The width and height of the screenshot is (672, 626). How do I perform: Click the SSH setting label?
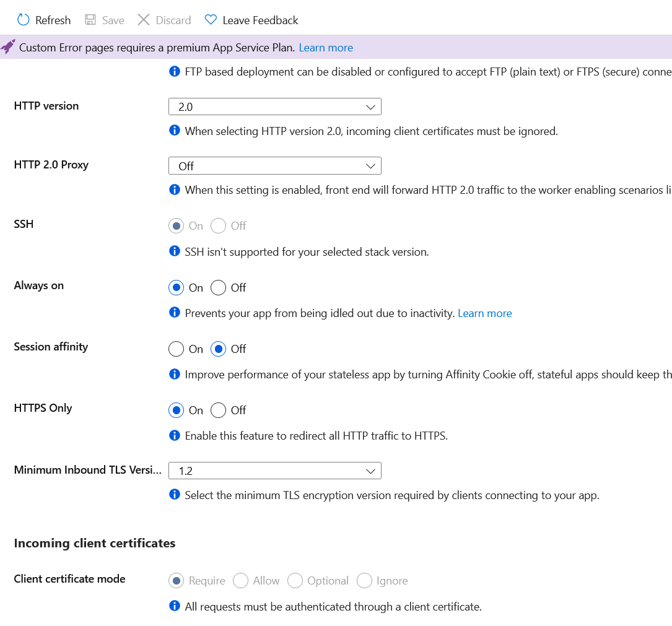(x=24, y=224)
